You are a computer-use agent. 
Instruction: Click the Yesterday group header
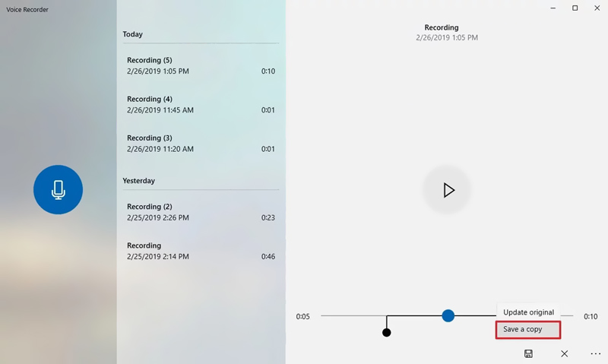coord(139,181)
